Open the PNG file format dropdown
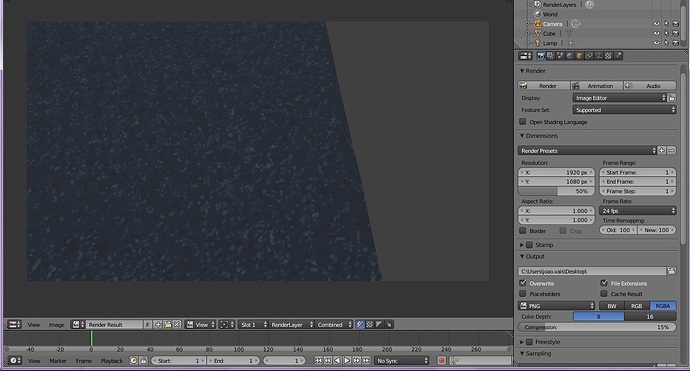 pyautogui.click(x=557, y=306)
